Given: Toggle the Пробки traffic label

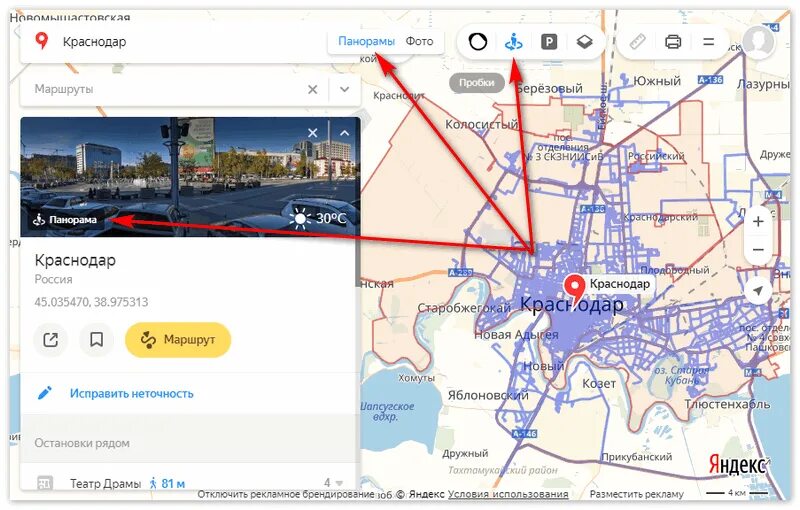Looking at the screenshot, I should 477,83.
